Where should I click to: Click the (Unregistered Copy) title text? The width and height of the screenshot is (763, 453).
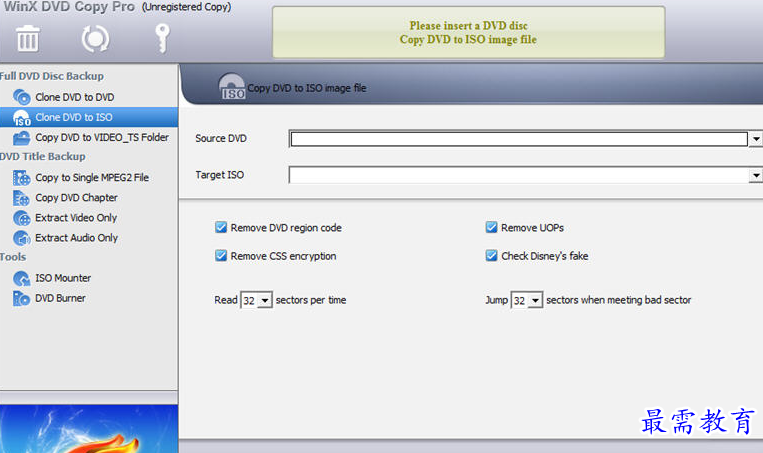186,7
